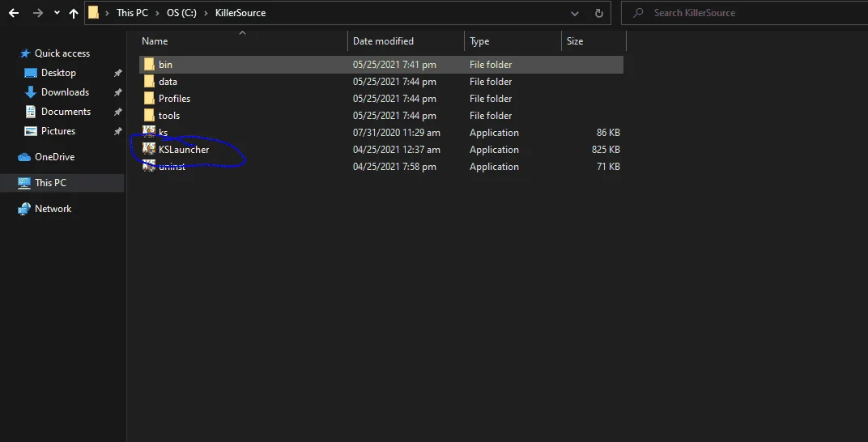Click the pin icon next to Downloads
Image resolution: width=868 pixels, height=442 pixels.
pos(117,92)
